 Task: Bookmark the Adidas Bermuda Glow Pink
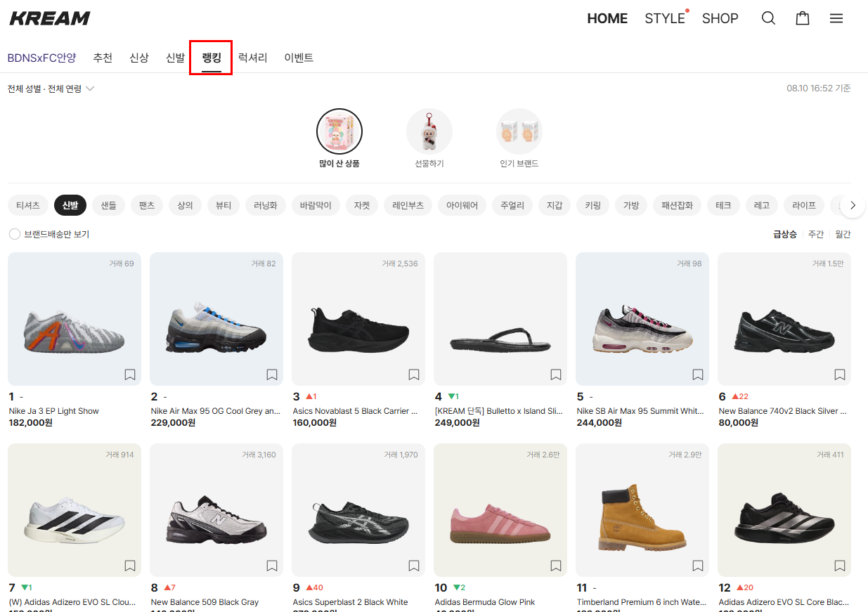click(556, 566)
